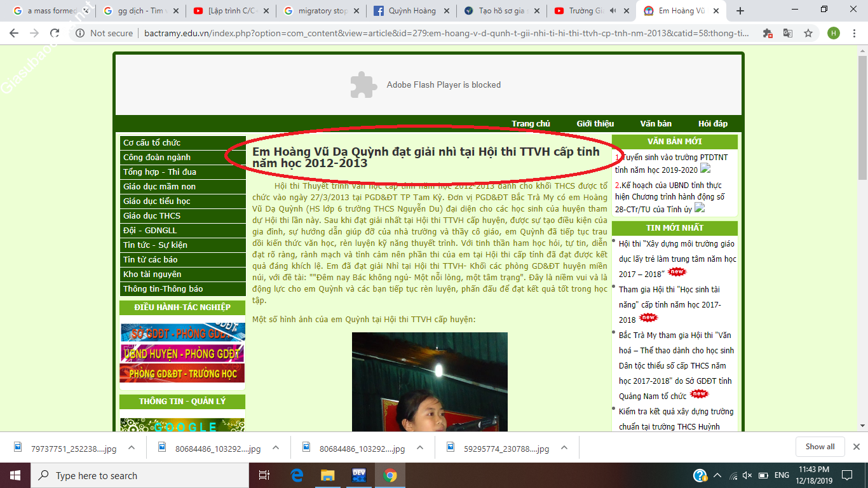Open the Chrome three-dot menu
Viewport: 868px width, 488px height.
click(855, 33)
